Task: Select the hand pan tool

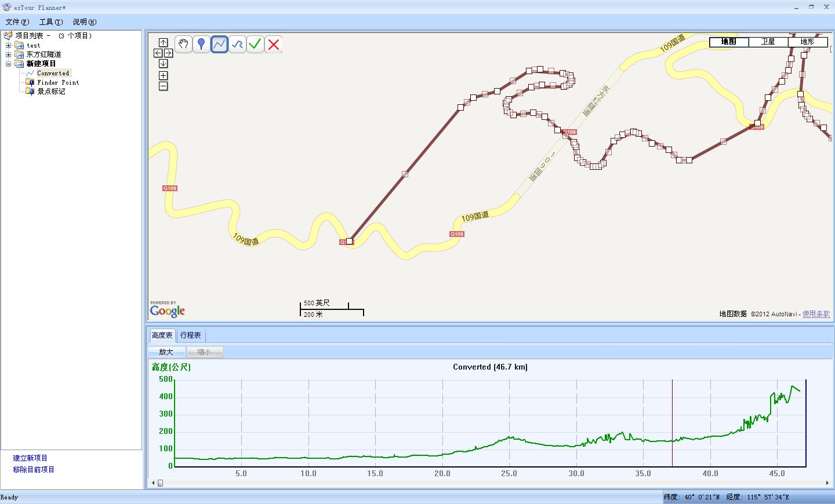Action: (x=183, y=44)
